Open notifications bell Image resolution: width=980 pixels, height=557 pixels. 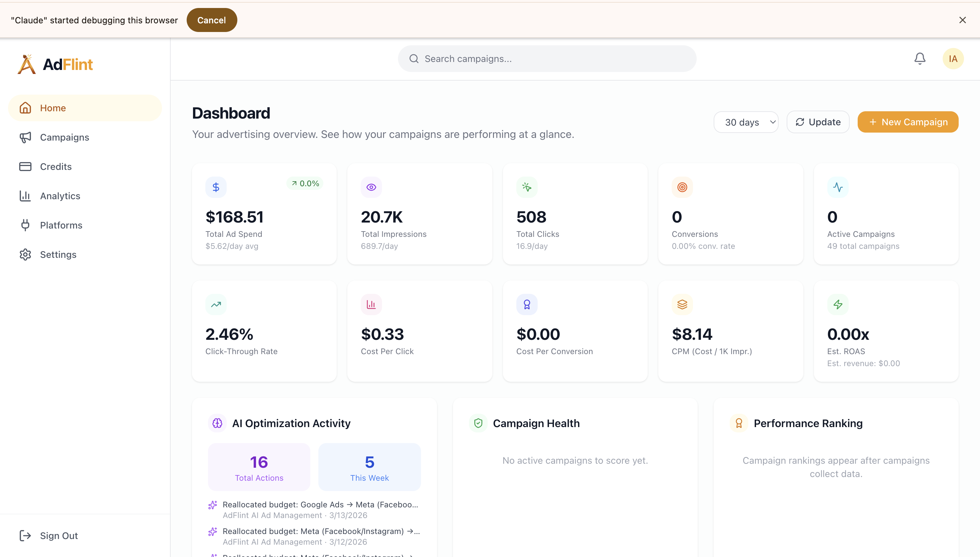coord(920,59)
